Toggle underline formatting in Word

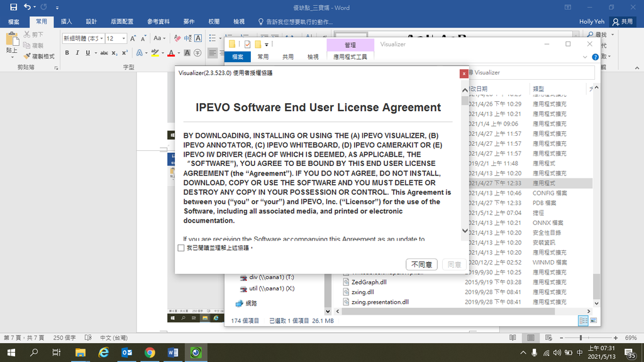pos(87,53)
